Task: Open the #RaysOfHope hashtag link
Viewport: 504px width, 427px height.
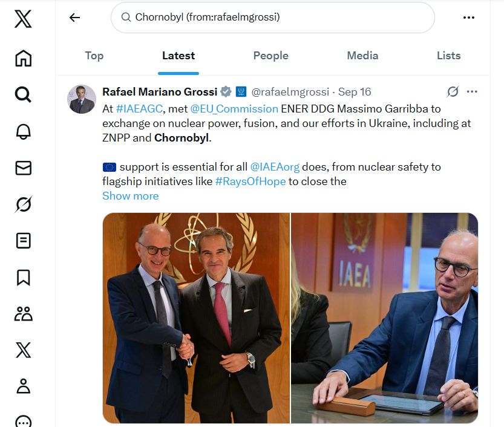Action: click(x=250, y=181)
